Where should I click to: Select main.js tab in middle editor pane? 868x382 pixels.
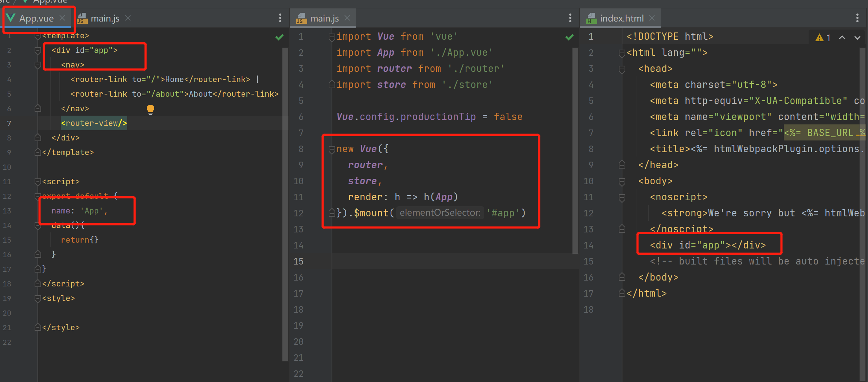pos(324,18)
